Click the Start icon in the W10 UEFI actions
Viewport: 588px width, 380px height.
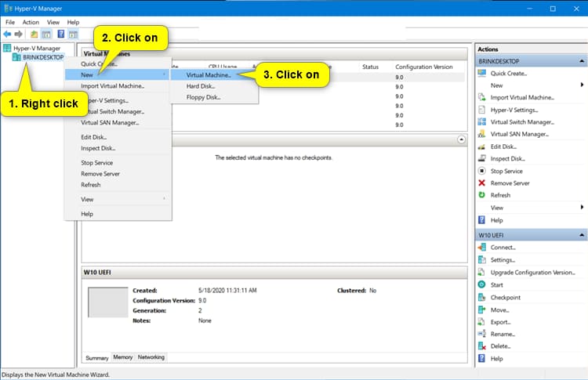click(x=482, y=285)
